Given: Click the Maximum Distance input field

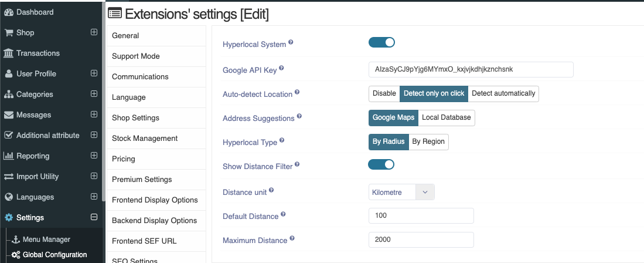Looking at the screenshot, I should coord(421,240).
